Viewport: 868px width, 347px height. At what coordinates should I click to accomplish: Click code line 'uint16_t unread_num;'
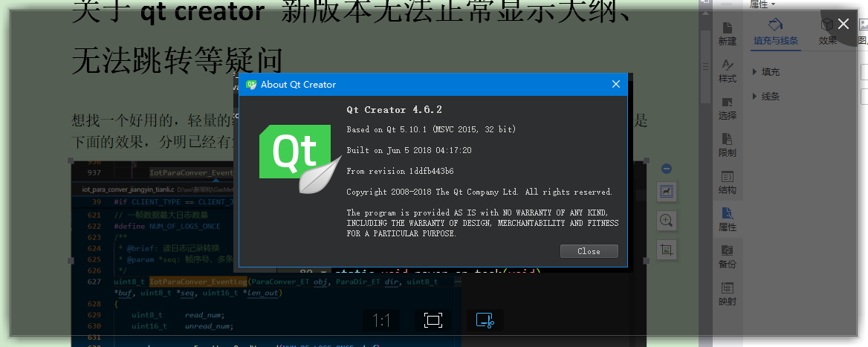click(x=182, y=326)
